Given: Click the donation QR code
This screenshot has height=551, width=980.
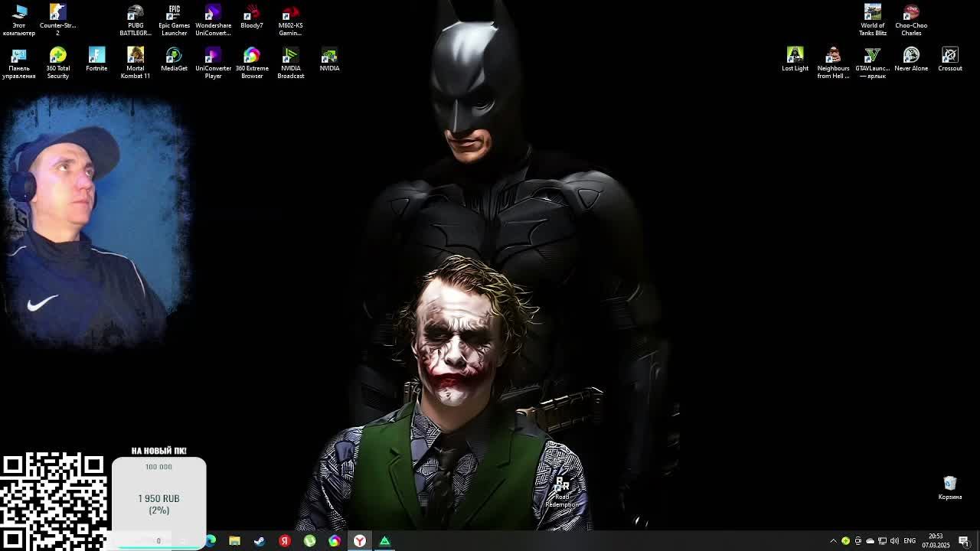Looking at the screenshot, I should pos(54,501).
